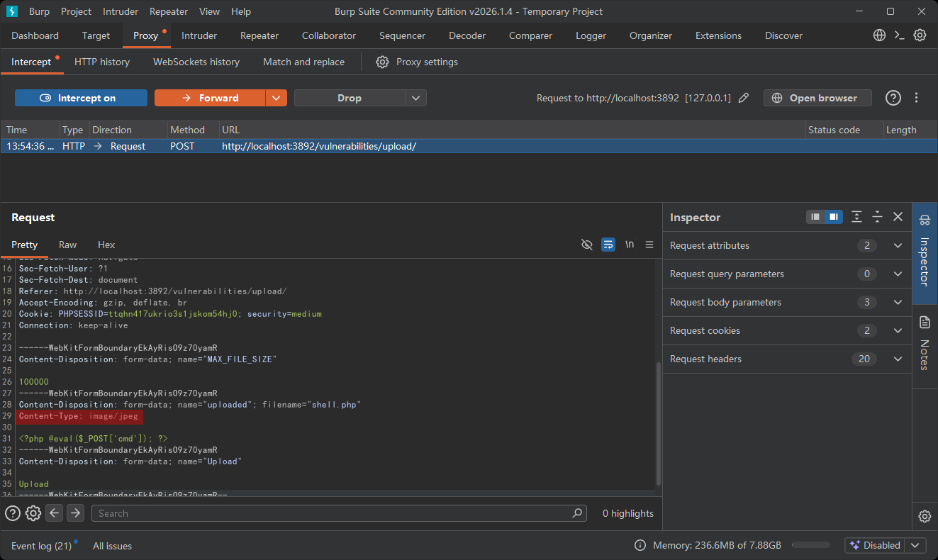
Task: Open the WebSockets history sub-tab
Action: click(x=196, y=62)
